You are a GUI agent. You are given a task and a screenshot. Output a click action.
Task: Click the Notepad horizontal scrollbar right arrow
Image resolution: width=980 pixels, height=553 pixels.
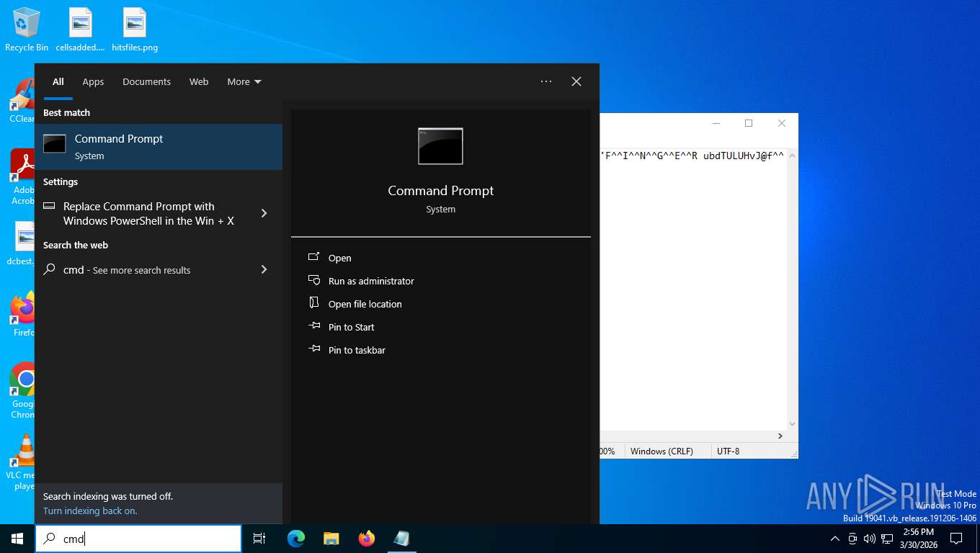780,436
